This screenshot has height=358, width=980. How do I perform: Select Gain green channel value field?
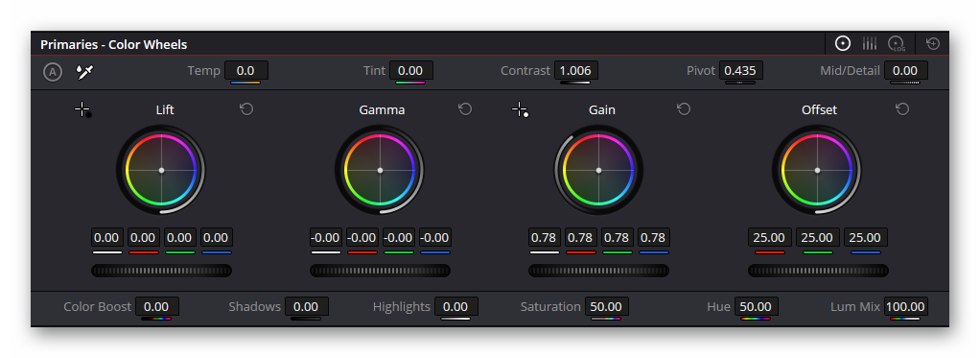[x=617, y=238]
